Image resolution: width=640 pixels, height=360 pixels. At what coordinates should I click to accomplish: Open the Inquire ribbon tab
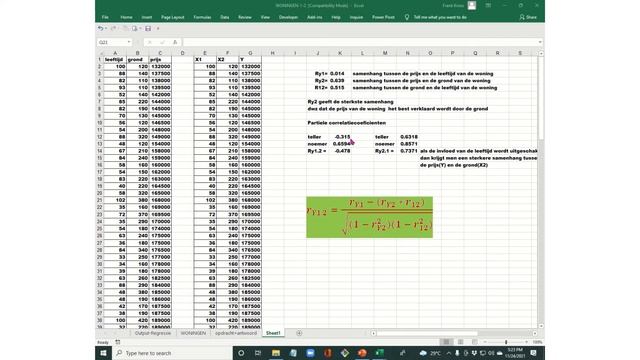356,17
